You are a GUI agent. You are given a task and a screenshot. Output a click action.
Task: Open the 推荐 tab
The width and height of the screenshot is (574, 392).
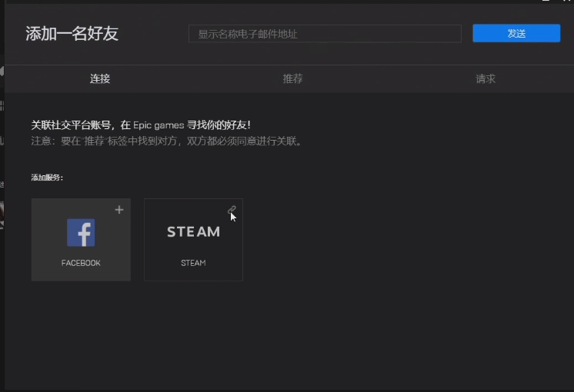pos(292,78)
